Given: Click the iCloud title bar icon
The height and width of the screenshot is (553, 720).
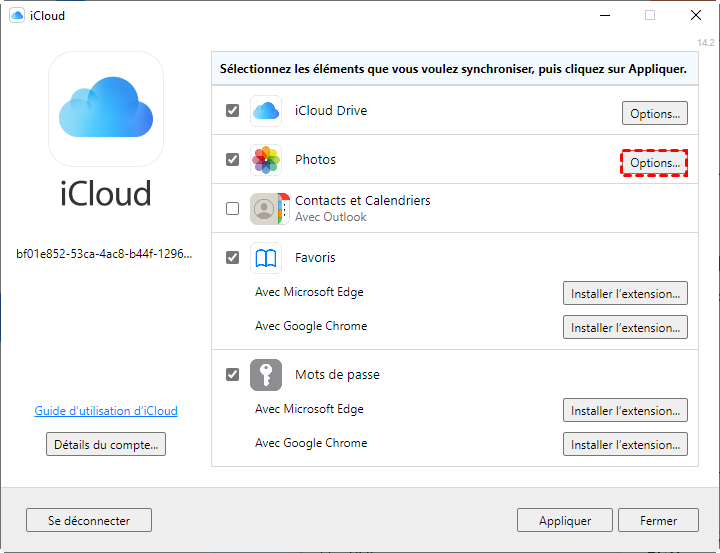Looking at the screenshot, I should [17, 16].
